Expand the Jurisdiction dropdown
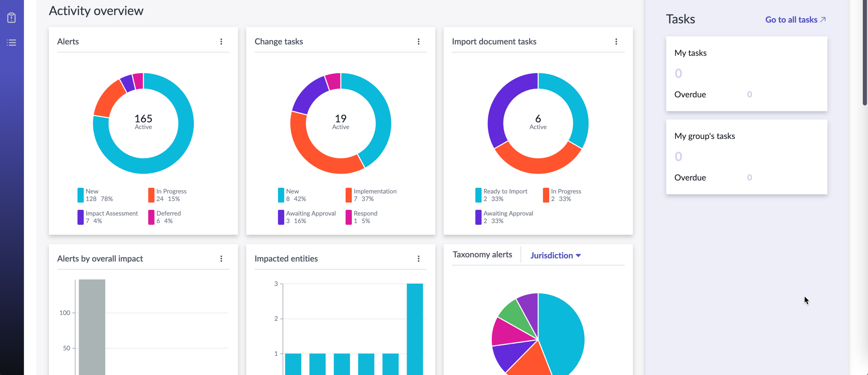868x375 pixels. (x=555, y=255)
